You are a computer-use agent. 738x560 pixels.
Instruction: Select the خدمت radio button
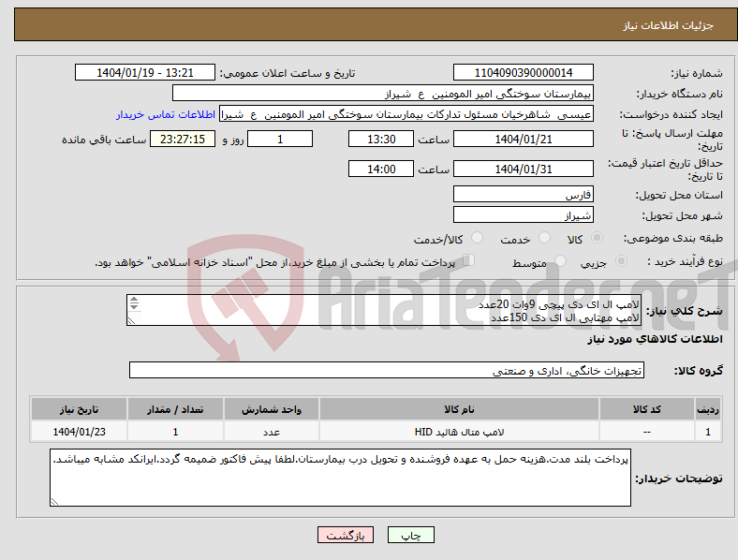coord(544,238)
